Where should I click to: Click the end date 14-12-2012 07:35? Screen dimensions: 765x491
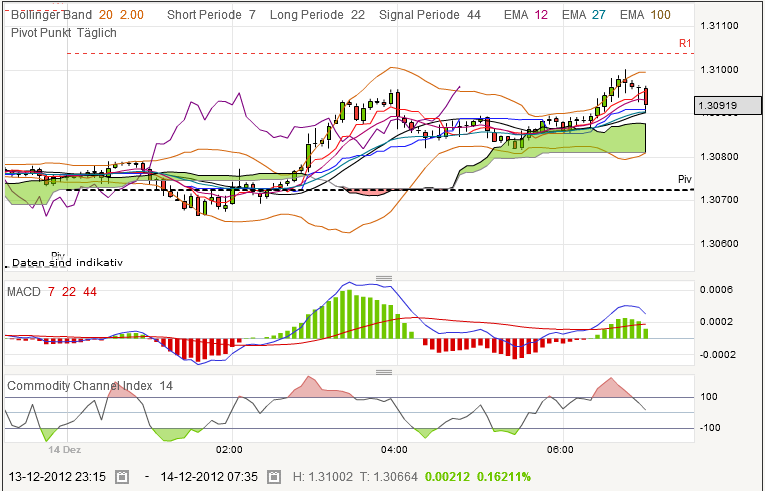coord(211,476)
